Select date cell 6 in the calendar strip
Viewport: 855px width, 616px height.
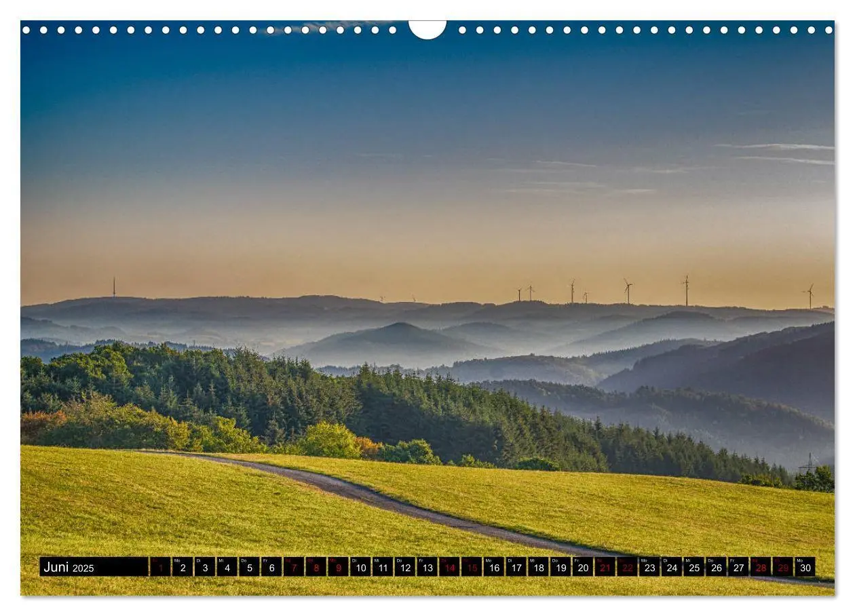coord(271,567)
